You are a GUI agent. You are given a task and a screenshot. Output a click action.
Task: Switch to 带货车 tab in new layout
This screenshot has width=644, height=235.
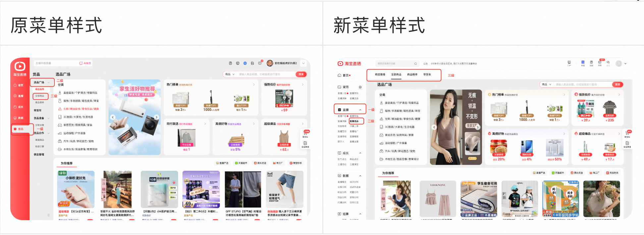[427, 75]
